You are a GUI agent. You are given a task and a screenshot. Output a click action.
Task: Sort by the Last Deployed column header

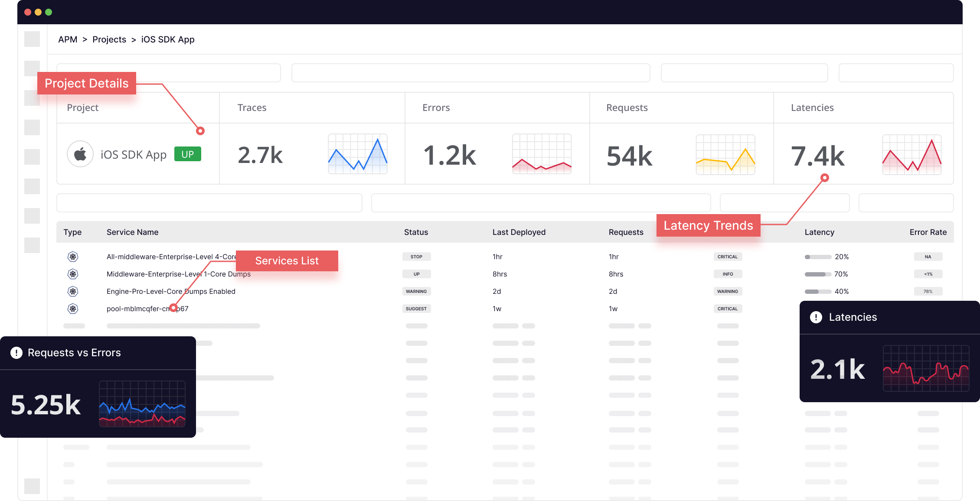[x=519, y=232]
